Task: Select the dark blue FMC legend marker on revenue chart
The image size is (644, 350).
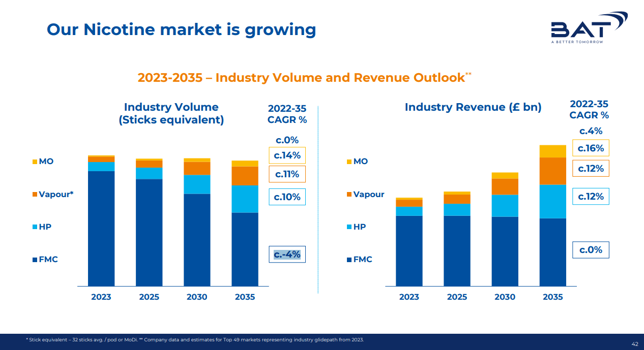Action: (x=349, y=259)
